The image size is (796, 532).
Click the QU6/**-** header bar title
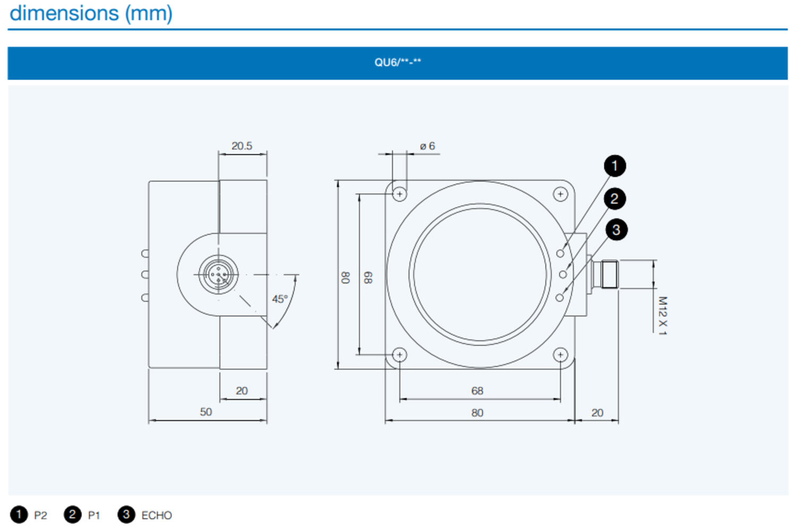(397, 63)
